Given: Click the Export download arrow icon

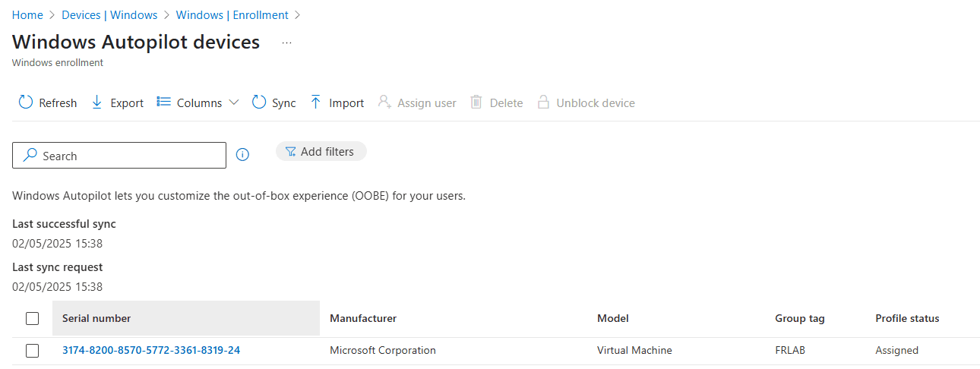Looking at the screenshot, I should 97,102.
